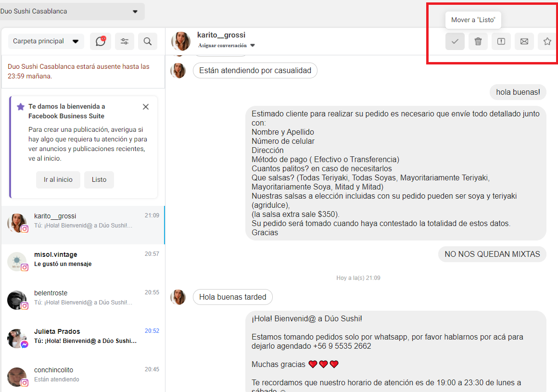The width and height of the screenshot is (558, 392).
Task: Open the belentroste conversation
Action: [x=83, y=302]
